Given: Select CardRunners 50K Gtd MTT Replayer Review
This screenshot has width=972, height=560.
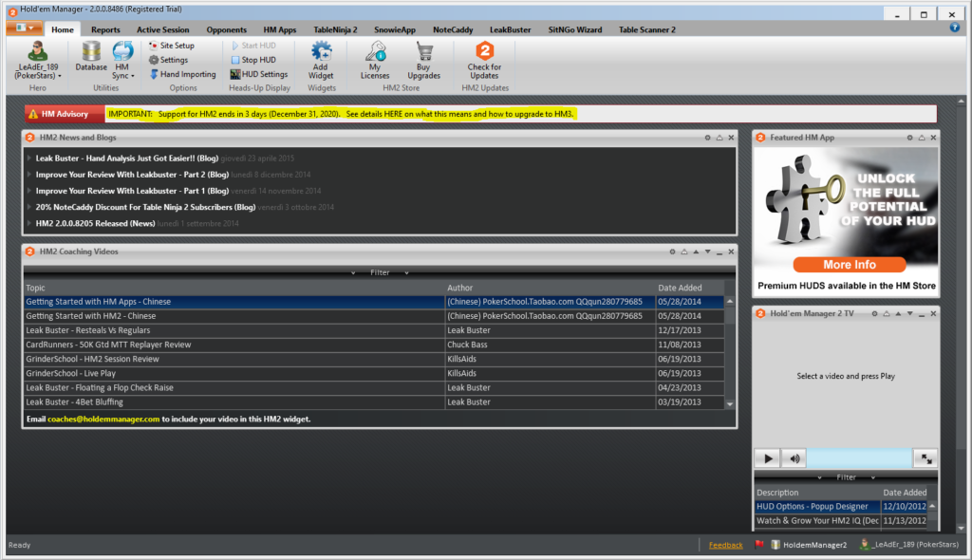Looking at the screenshot, I should pyautogui.click(x=374, y=345).
